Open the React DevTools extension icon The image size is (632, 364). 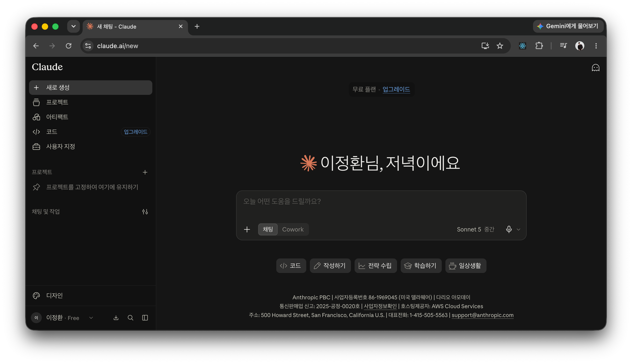(522, 46)
